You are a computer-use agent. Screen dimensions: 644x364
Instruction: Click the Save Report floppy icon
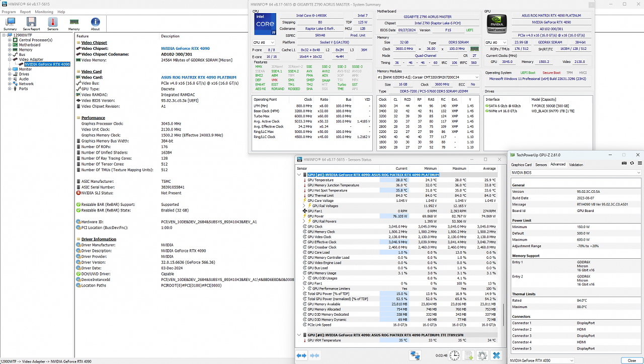[32, 24]
